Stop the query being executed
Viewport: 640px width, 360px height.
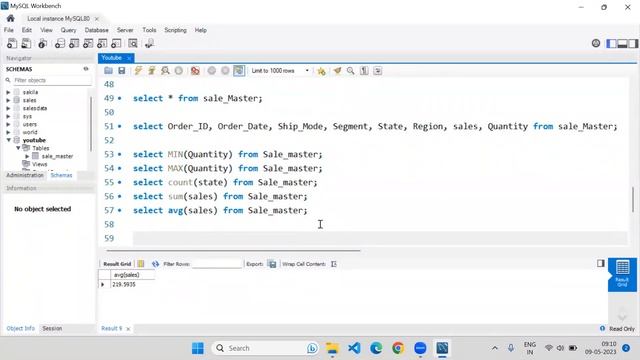click(179, 71)
